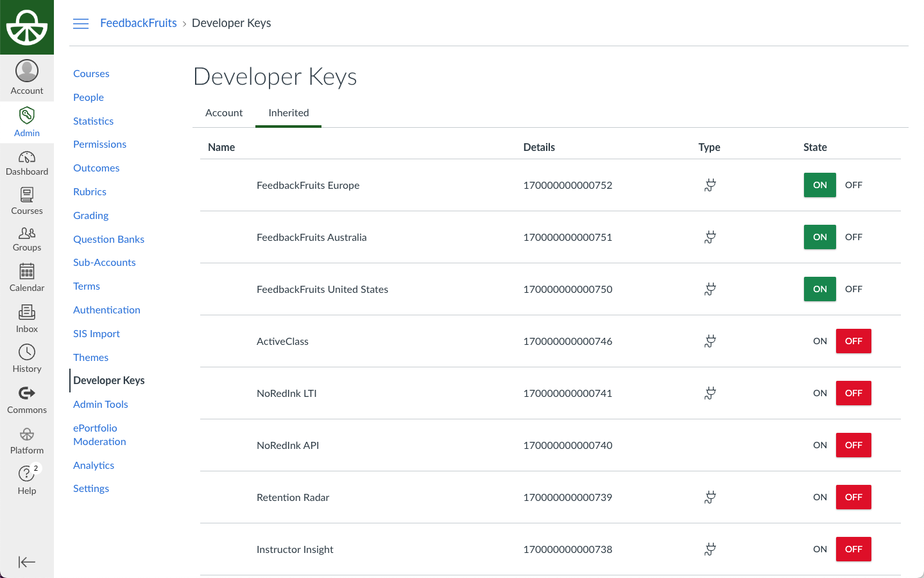Open the Outcomes link
The image size is (924, 578).
[x=96, y=168]
